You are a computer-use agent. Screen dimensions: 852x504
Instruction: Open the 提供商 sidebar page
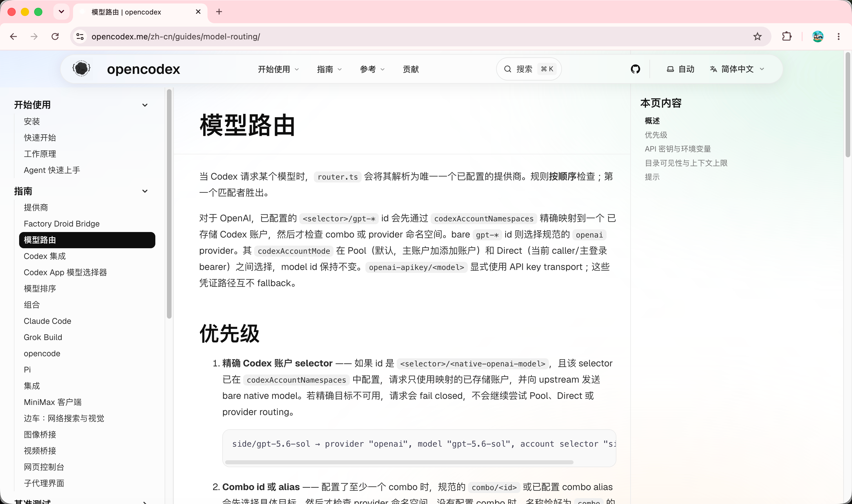pos(36,207)
